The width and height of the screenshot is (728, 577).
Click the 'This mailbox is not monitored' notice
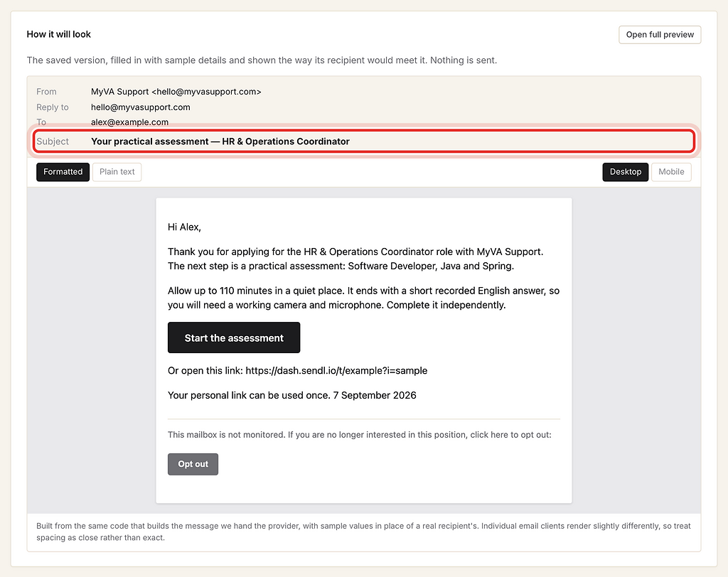coord(359,434)
